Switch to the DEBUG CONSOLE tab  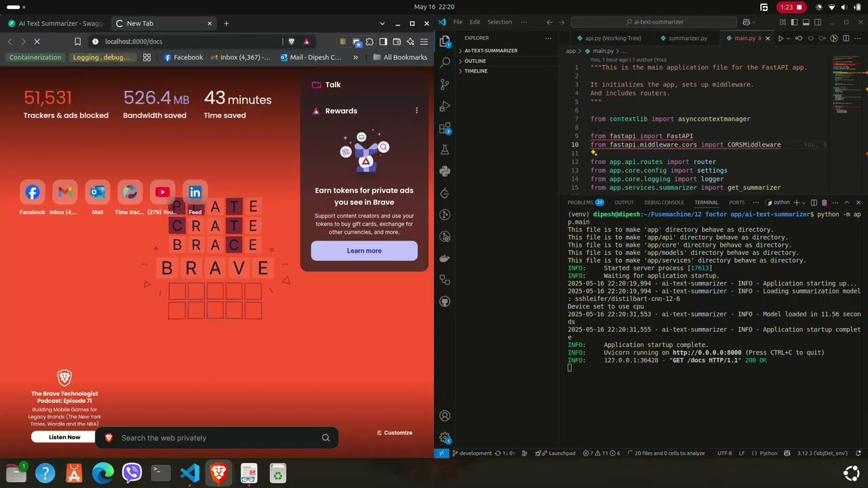tap(664, 202)
